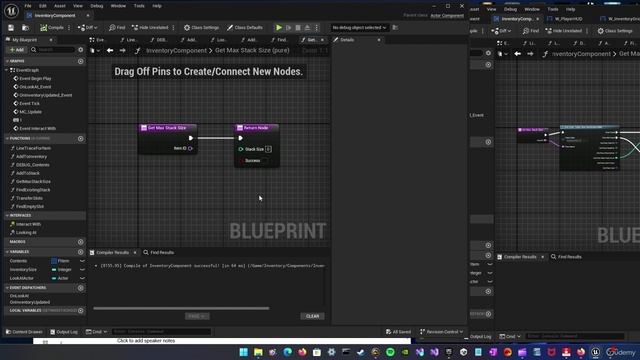Viewport: 640px width, 360px height.
Task: Open the Help menu
Action: 157,6
